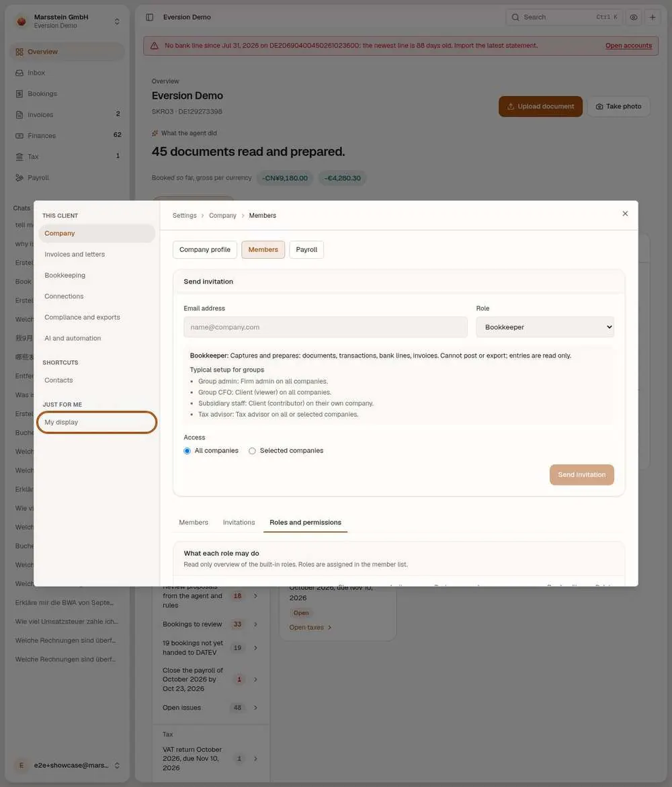This screenshot has width=672, height=787.
Task: Open Bookings to review chevron
Action: 256,624
